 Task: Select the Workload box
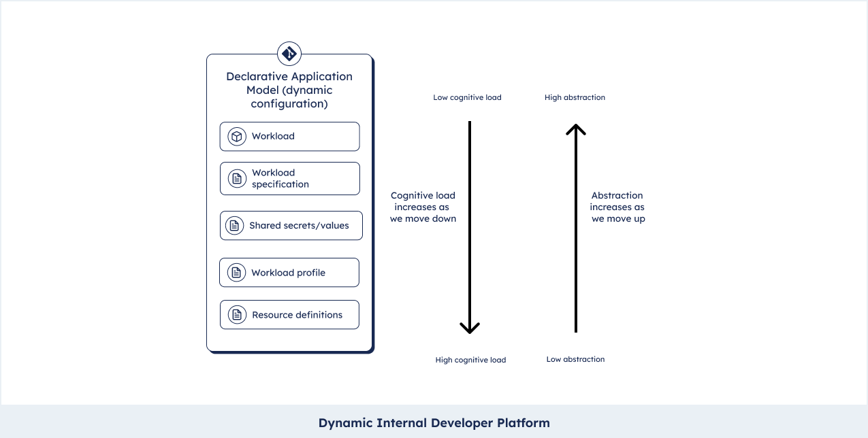tap(289, 137)
